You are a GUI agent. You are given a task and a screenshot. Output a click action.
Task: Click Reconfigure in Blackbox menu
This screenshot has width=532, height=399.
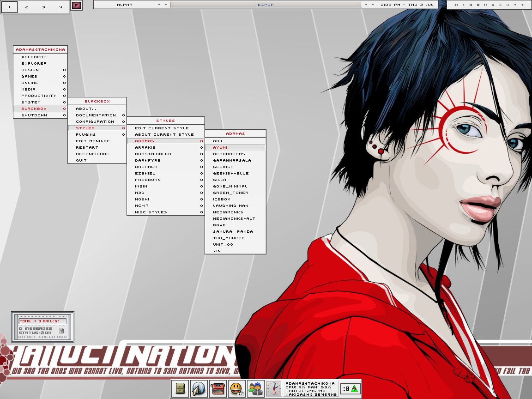pyautogui.click(x=97, y=154)
